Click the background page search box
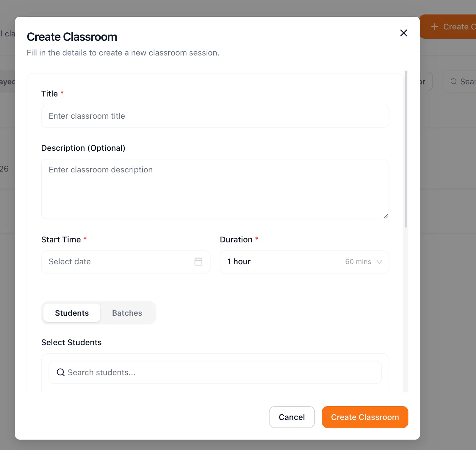The height and width of the screenshot is (450, 476). pos(460,81)
